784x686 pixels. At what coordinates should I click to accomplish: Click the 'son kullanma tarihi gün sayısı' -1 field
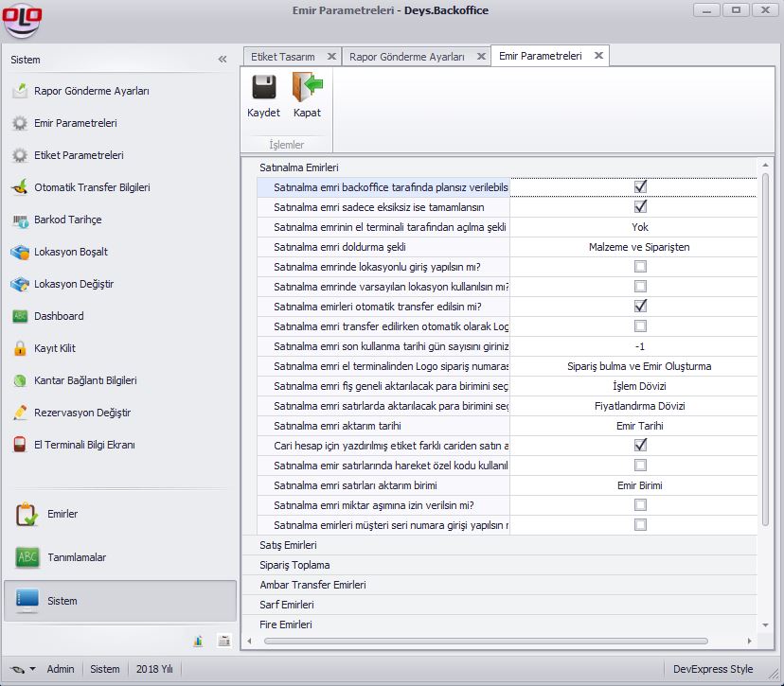point(633,346)
